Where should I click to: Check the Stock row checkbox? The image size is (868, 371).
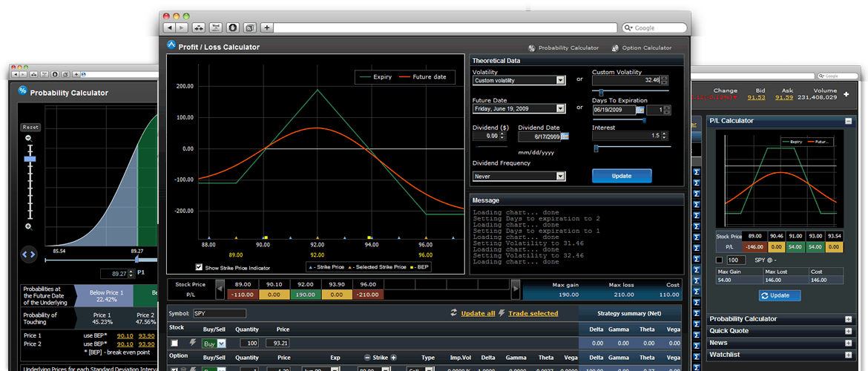tap(175, 344)
